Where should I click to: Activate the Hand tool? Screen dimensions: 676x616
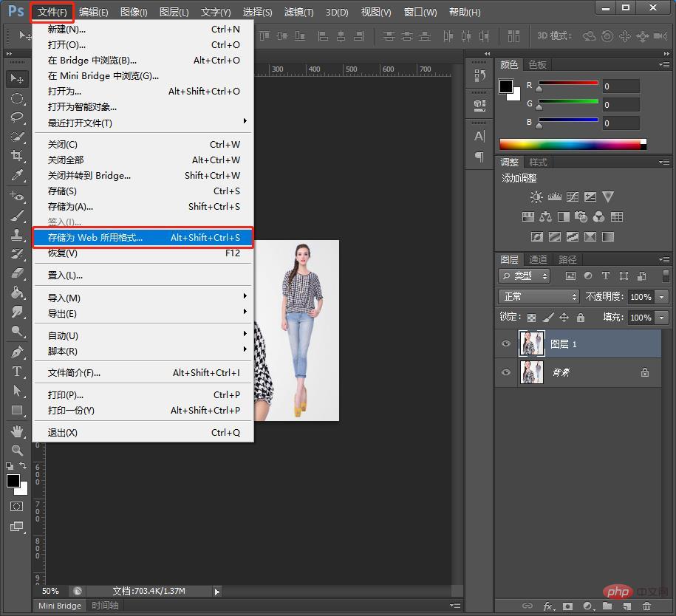pyautogui.click(x=16, y=431)
